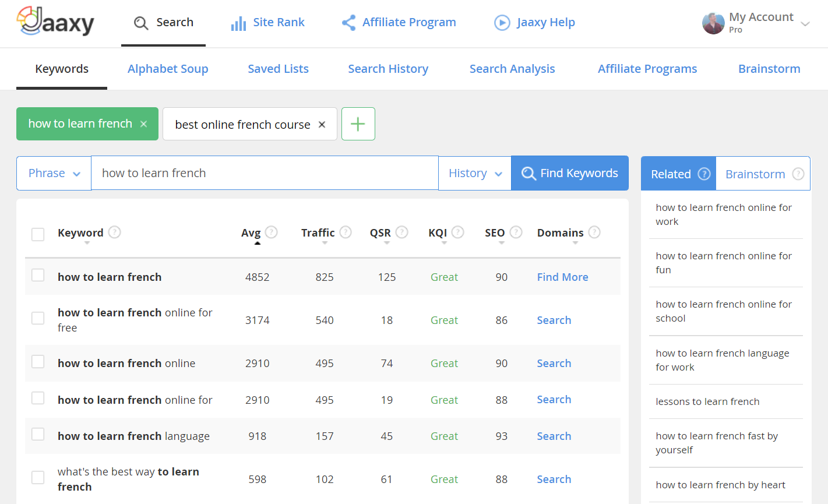Check the 'how to learn french language' checkbox
The height and width of the screenshot is (504, 828).
(x=38, y=434)
